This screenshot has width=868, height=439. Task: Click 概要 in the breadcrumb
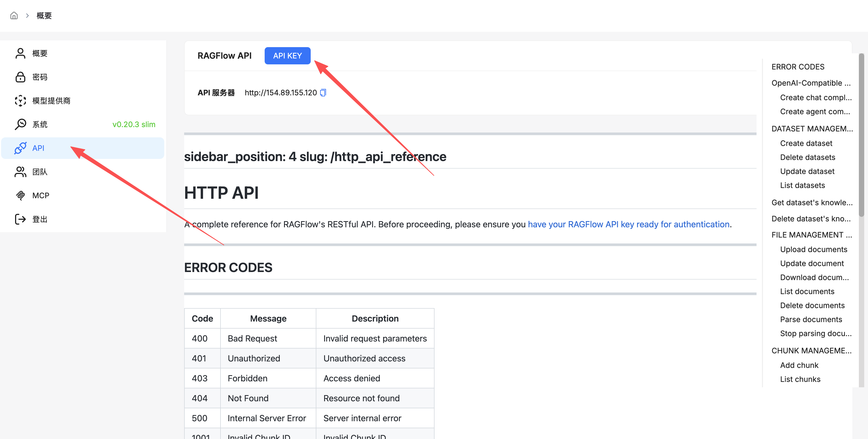click(x=44, y=16)
